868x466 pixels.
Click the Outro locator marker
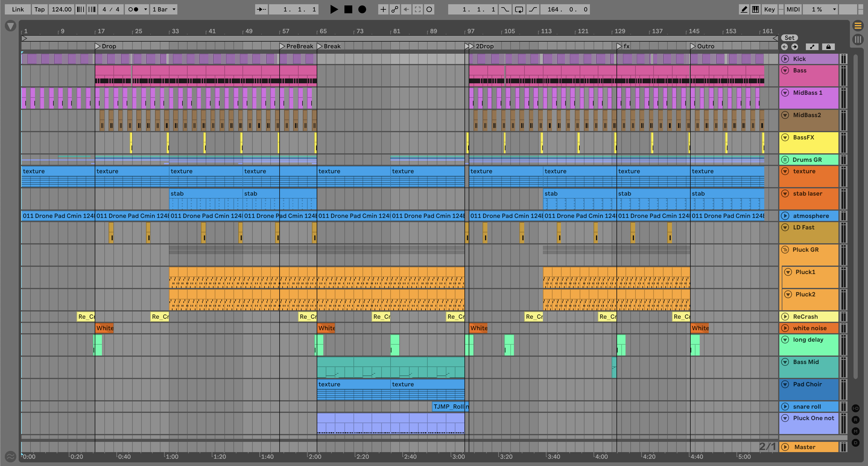pyautogui.click(x=693, y=46)
